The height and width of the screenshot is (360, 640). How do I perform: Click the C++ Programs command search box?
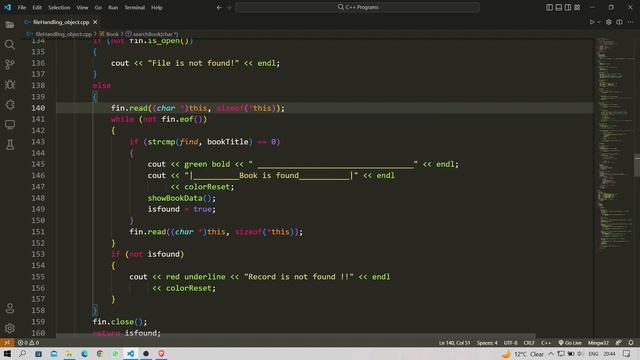358,7
